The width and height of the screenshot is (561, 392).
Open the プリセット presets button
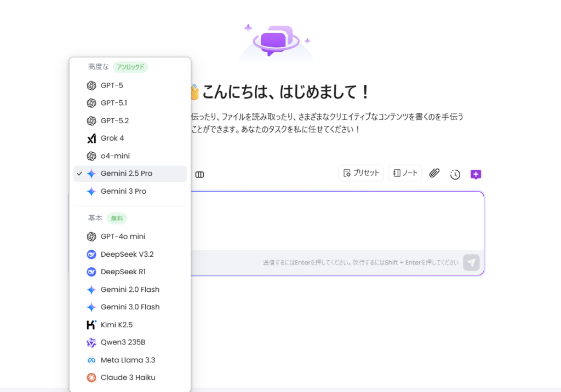click(361, 173)
